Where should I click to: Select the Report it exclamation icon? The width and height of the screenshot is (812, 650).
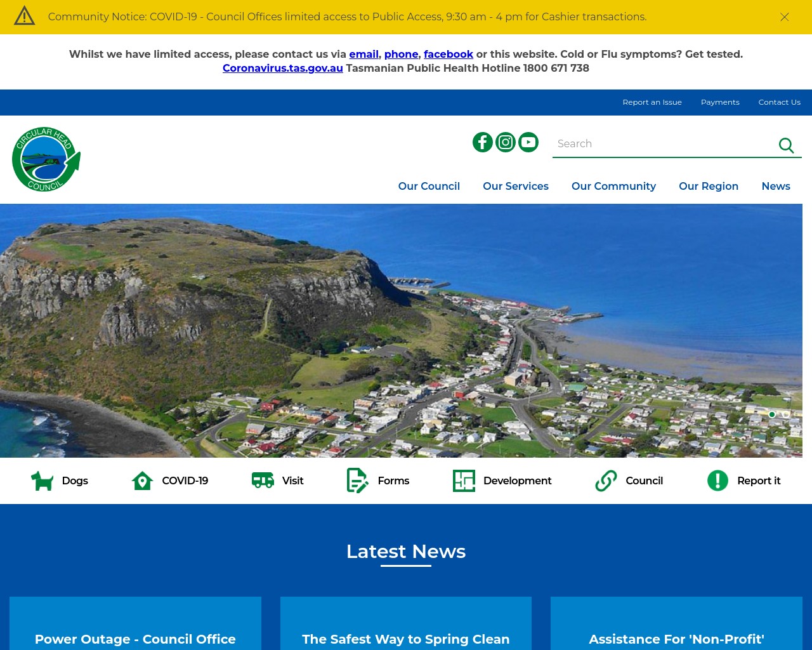pos(717,481)
